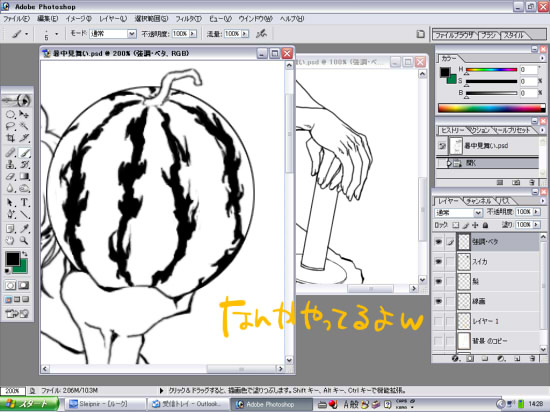Screen dimensions: 550x412
Task: Select the Magic Wand tool
Action: 24,126
